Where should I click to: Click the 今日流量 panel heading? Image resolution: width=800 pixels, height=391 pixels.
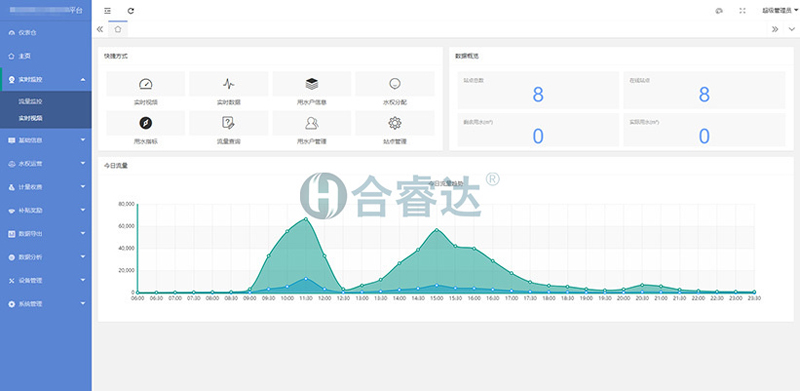point(116,165)
